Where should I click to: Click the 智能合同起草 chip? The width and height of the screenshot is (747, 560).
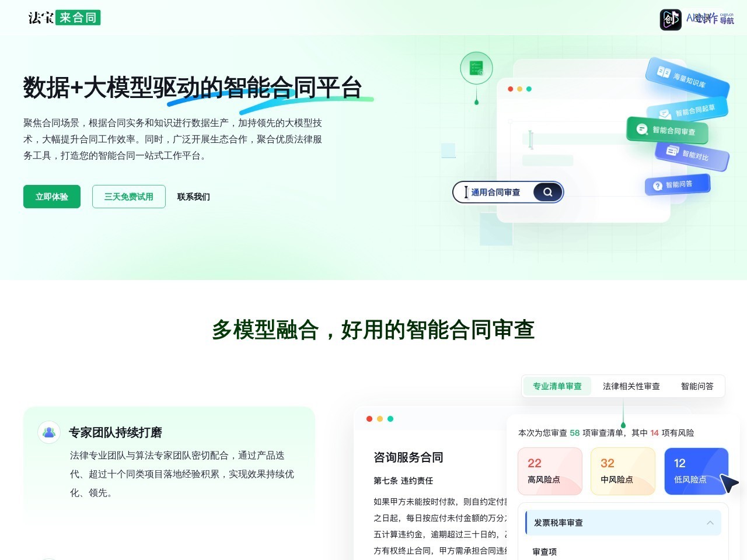pyautogui.click(x=687, y=110)
